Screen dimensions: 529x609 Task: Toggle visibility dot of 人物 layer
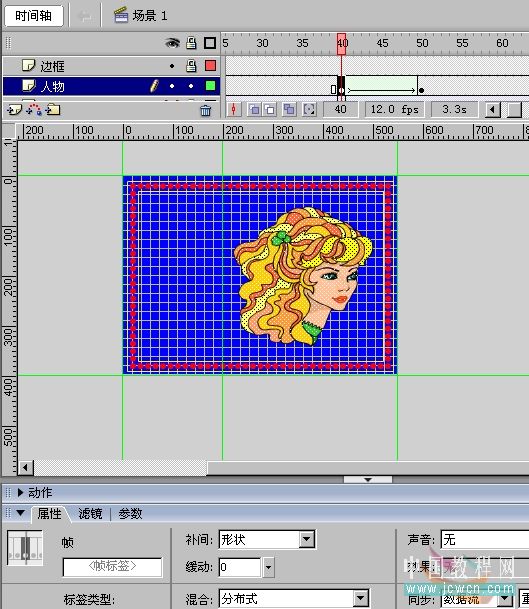tap(172, 86)
